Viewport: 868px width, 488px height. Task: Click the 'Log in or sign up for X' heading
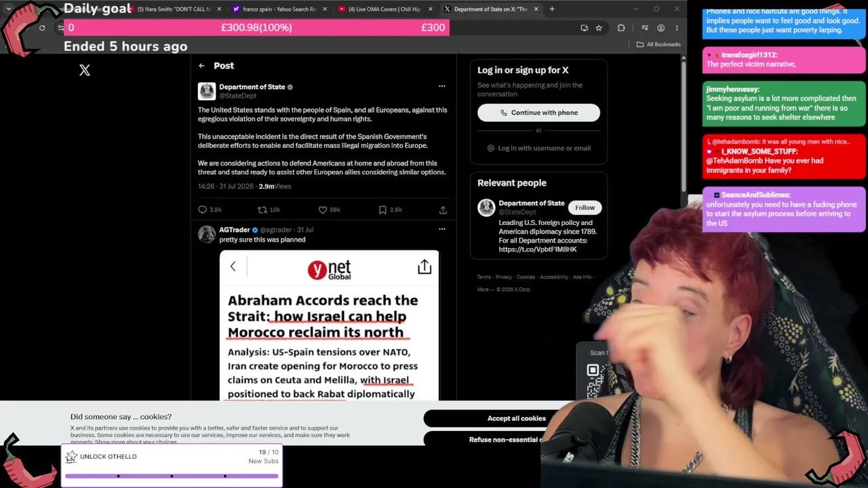tap(523, 70)
